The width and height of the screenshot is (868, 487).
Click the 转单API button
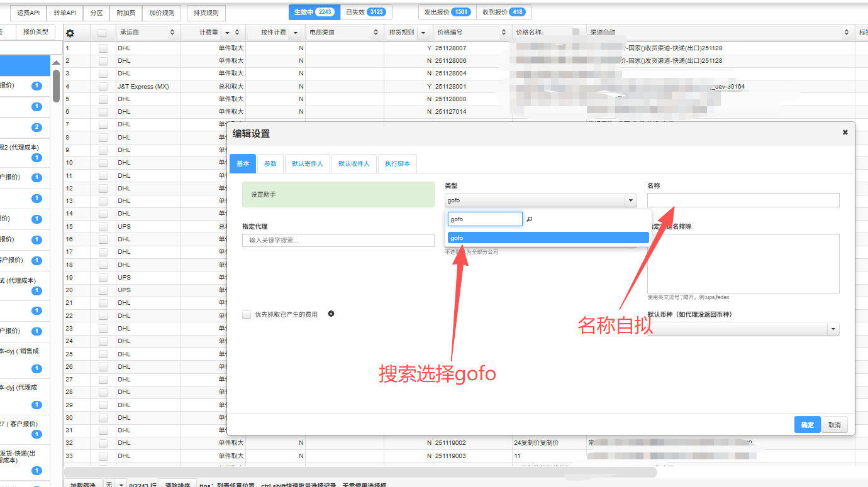coord(65,13)
